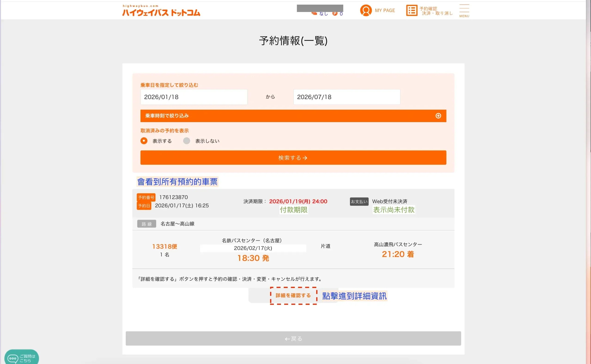Select the 表示しない radio button

point(187,141)
